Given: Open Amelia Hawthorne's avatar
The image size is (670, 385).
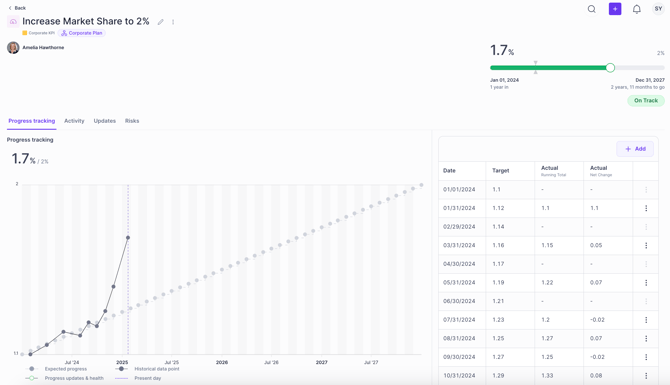Looking at the screenshot, I should (x=13, y=47).
